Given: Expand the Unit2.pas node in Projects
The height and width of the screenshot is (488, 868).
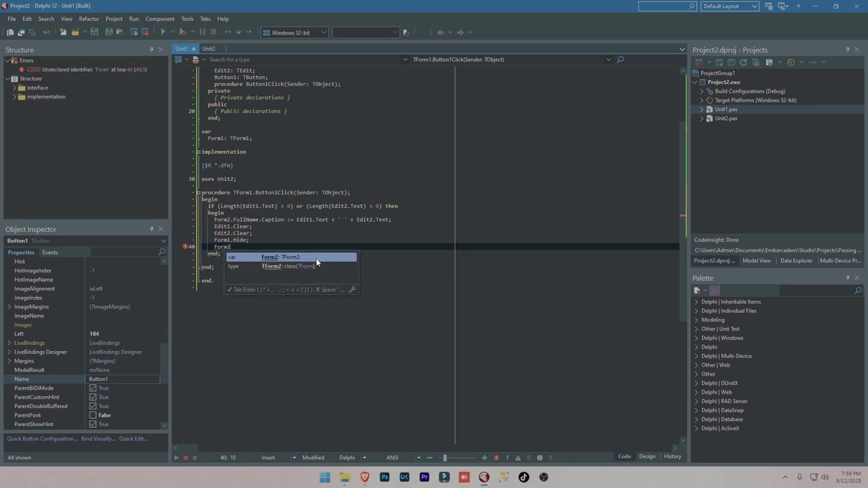Looking at the screenshot, I should [x=702, y=119].
